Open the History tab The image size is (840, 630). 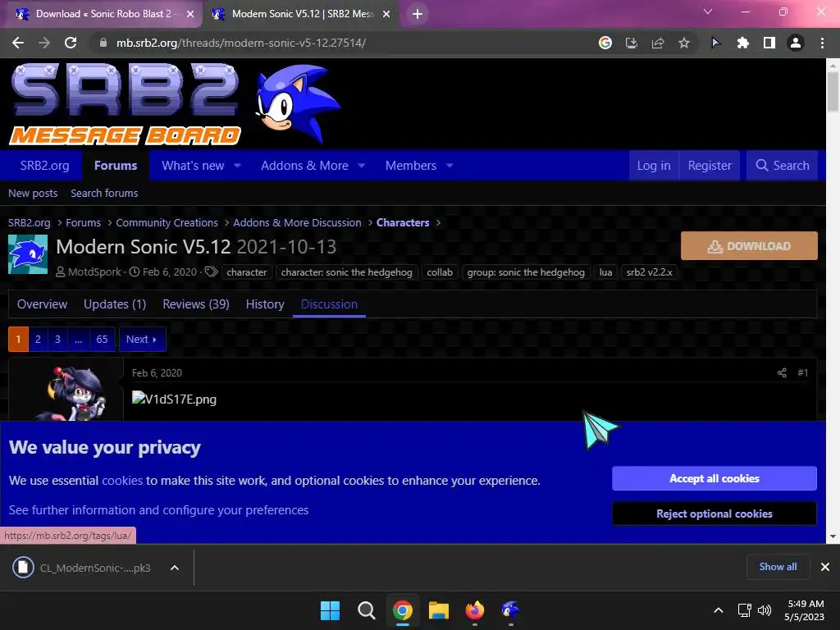click(x=265, y=304)
